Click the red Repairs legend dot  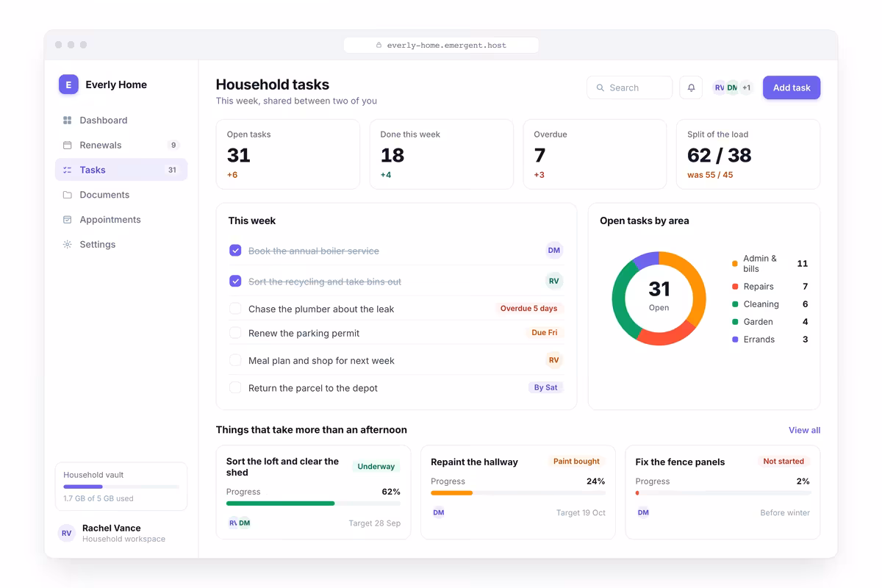735,287
